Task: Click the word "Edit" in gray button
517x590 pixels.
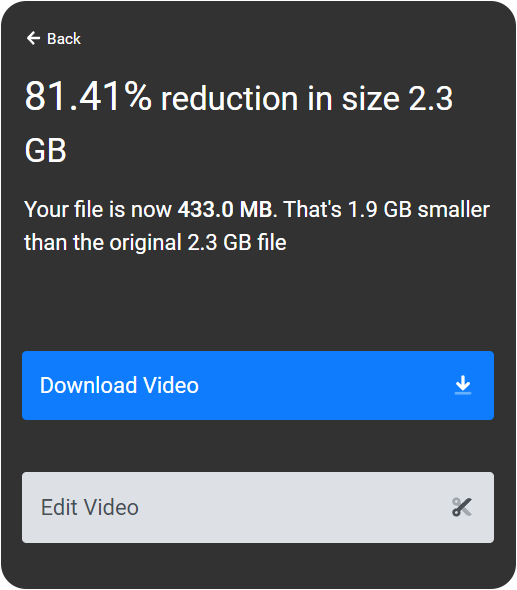Action: click(x=59, y=507)
